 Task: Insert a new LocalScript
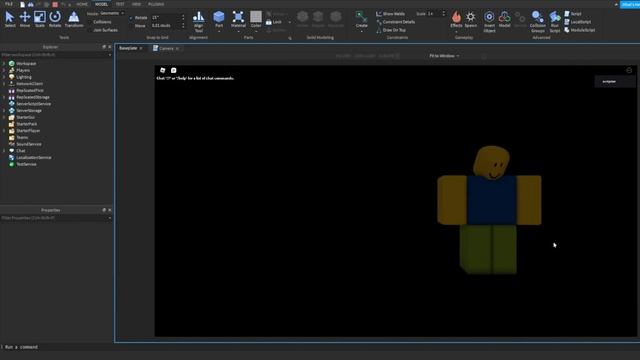pos(577,22)
